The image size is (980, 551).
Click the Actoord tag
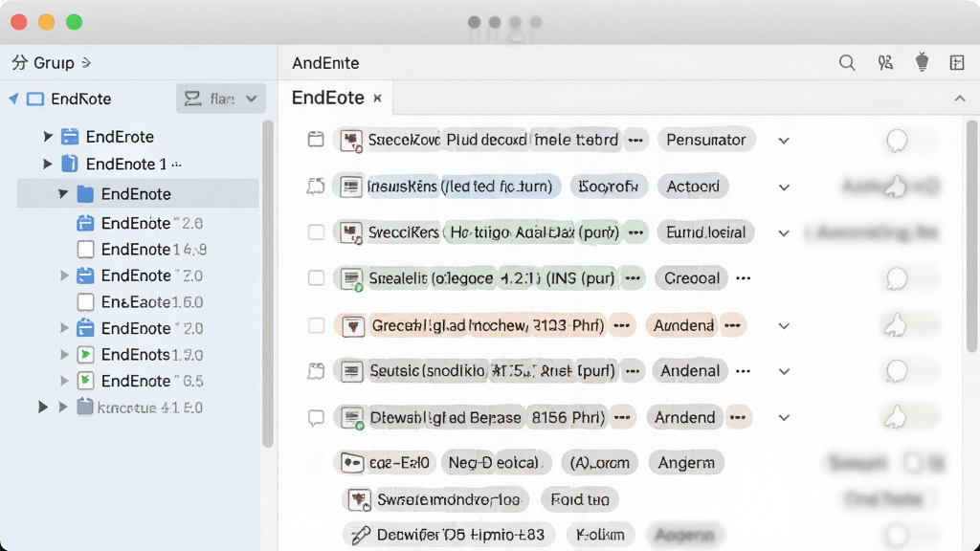point(693,187)
